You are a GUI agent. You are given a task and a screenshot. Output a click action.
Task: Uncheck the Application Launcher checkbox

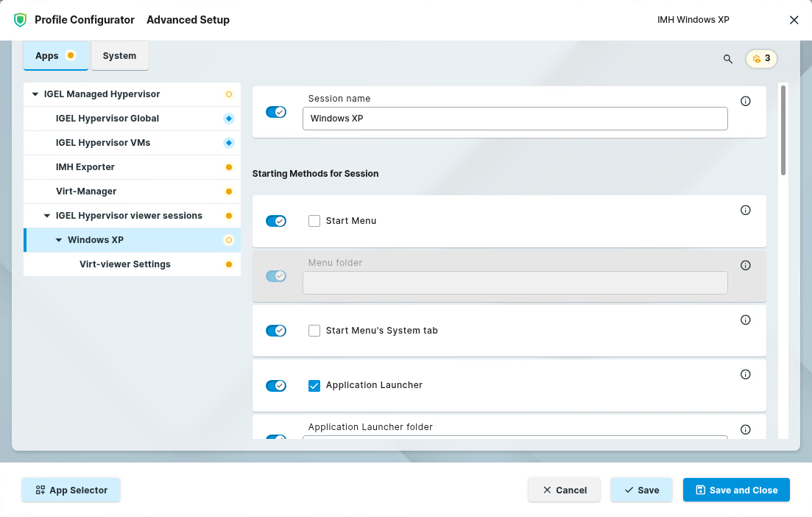point(314,385)
